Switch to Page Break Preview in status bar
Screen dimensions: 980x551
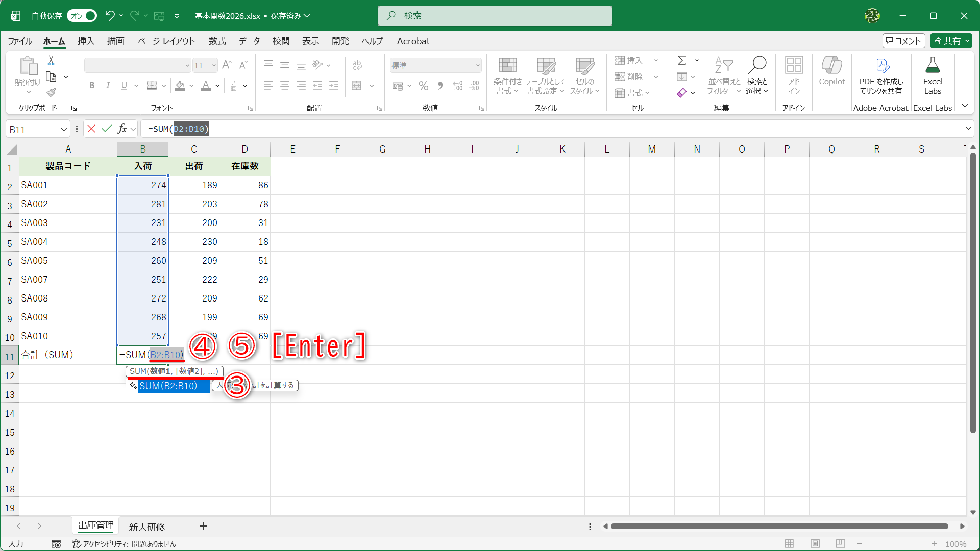point(841,544)
